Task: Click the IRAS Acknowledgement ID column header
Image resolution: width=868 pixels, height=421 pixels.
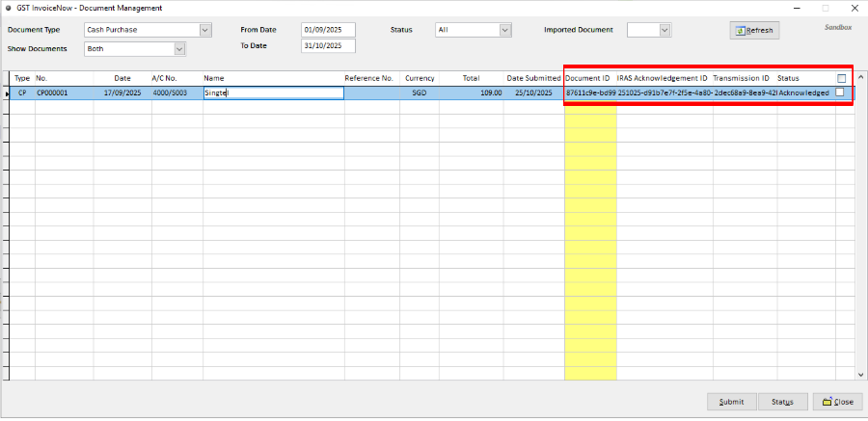Action: tap(665, 79)
